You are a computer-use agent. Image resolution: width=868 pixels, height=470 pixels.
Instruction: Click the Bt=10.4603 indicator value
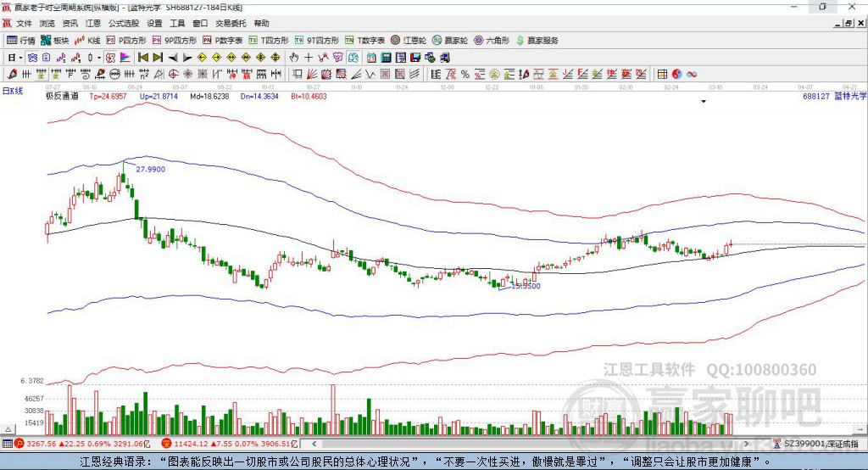pyautogui.click(x=309, y=96)
